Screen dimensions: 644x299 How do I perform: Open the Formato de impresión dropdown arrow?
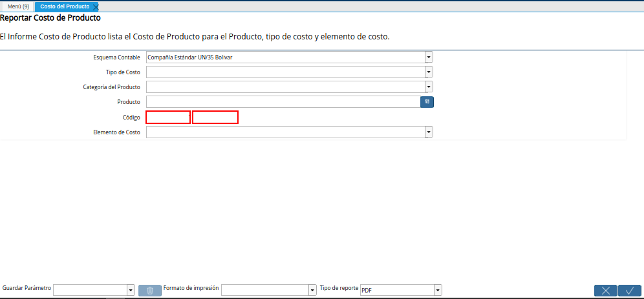click(x=312, y=291)
